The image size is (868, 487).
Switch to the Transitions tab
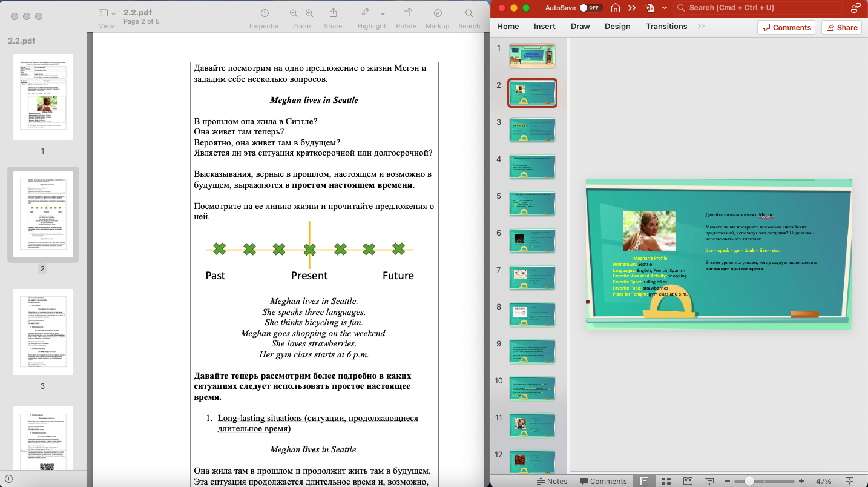(x=666, y=26)
